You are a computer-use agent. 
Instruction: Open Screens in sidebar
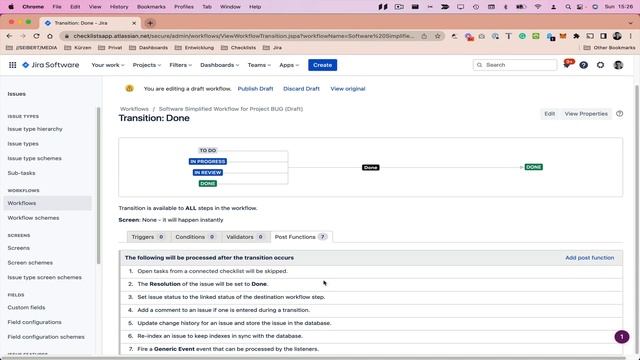[18, 248]
